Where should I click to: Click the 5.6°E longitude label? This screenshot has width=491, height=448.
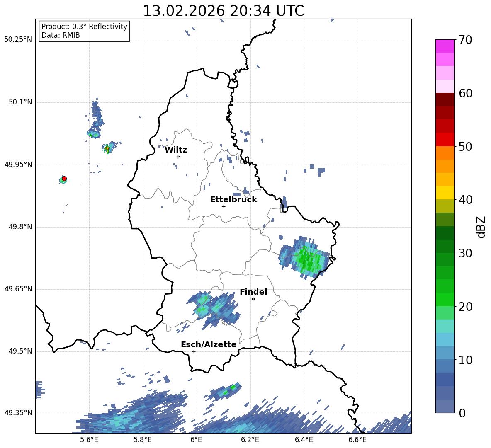89,440
